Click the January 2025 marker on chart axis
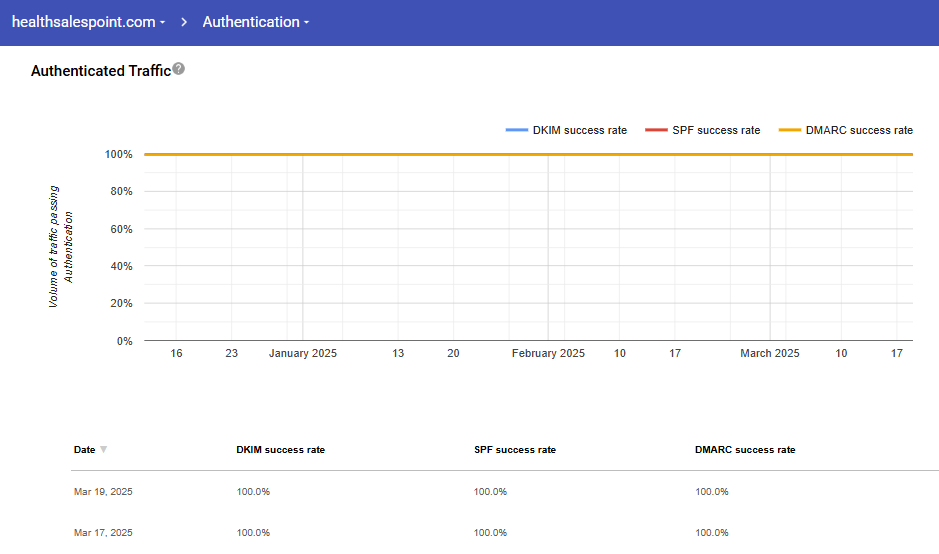This screenshot has height=554, width=939. 303,354
